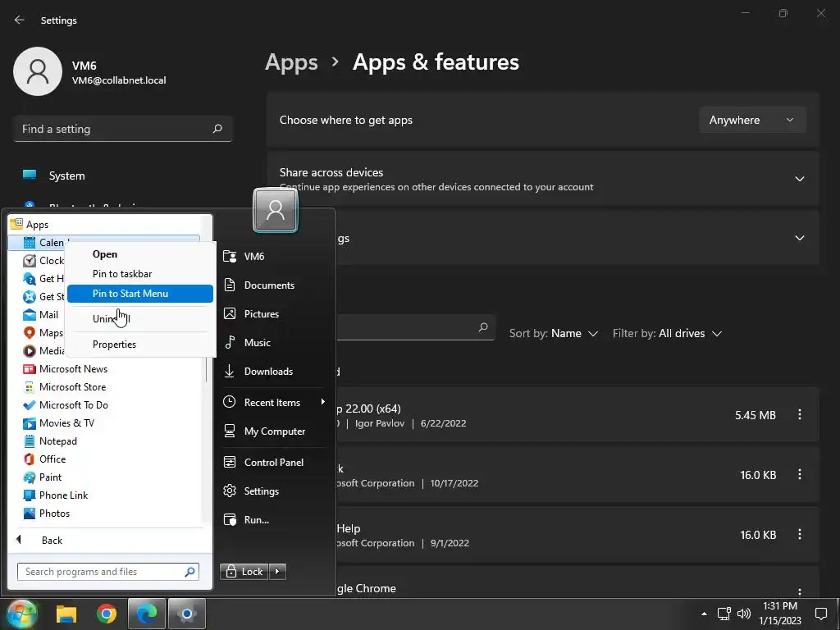The height and width of the screenshot is (630, 840).
Task: Open the volume speaker tray icon
Action: click(x=743, y=614)
